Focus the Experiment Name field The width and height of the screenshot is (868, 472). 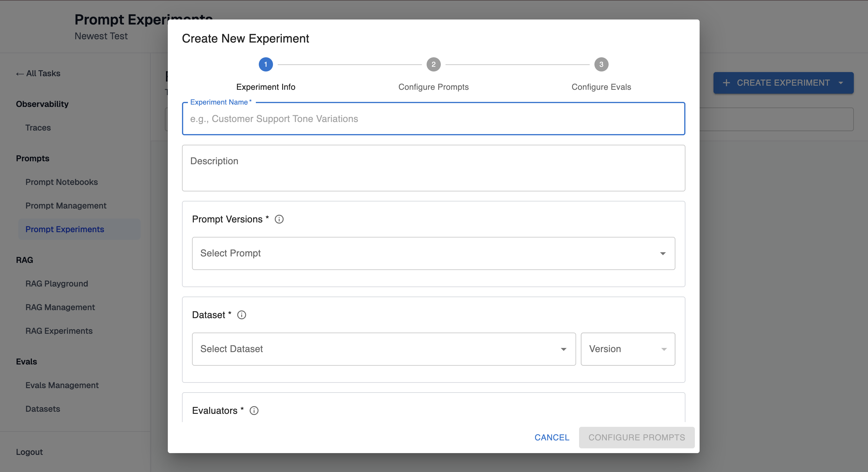pos(433,119)
